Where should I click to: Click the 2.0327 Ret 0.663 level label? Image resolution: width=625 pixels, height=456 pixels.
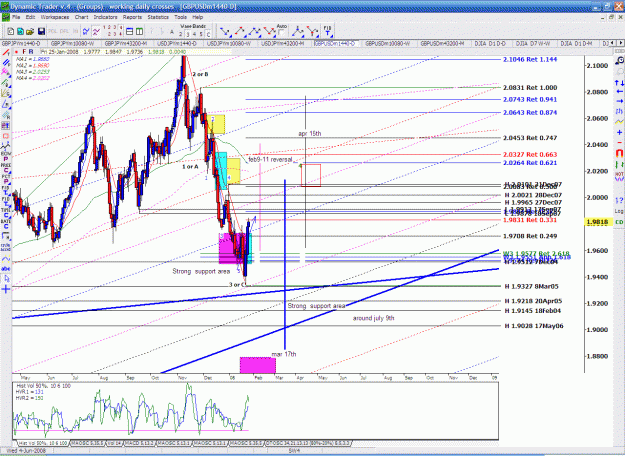click(530, 155)
